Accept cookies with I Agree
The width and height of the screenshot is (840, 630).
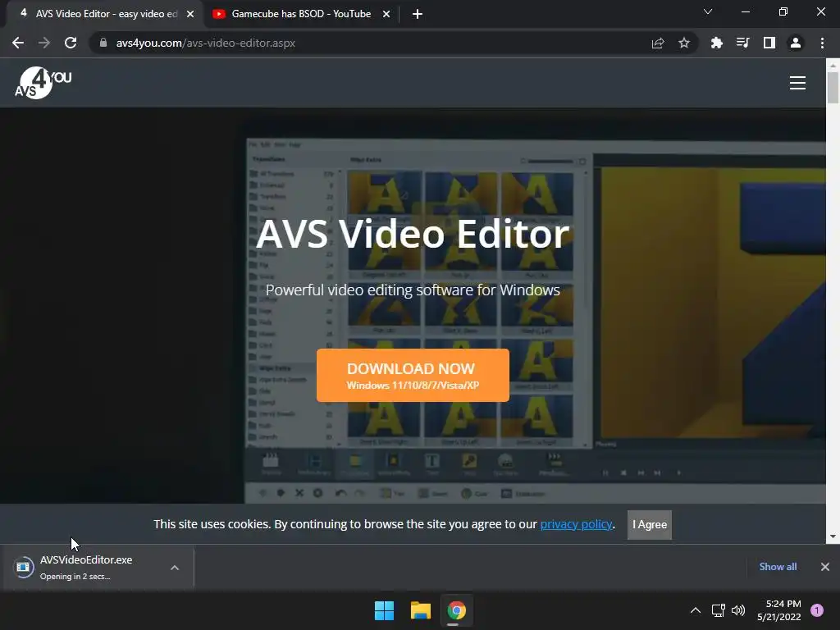tap(650, 524)
